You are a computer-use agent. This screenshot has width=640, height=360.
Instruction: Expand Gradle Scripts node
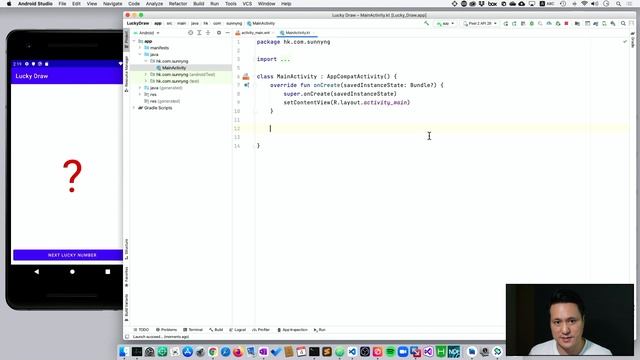[134, 108]
